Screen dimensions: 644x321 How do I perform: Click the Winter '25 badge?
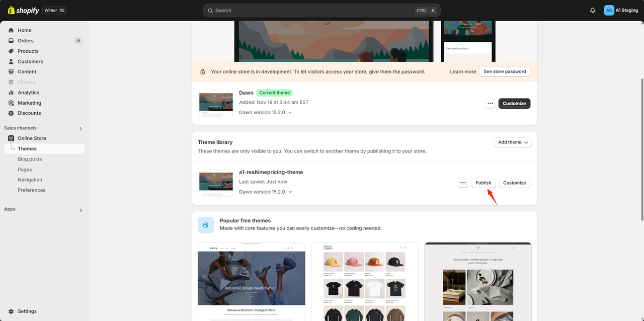click(55, 10)
